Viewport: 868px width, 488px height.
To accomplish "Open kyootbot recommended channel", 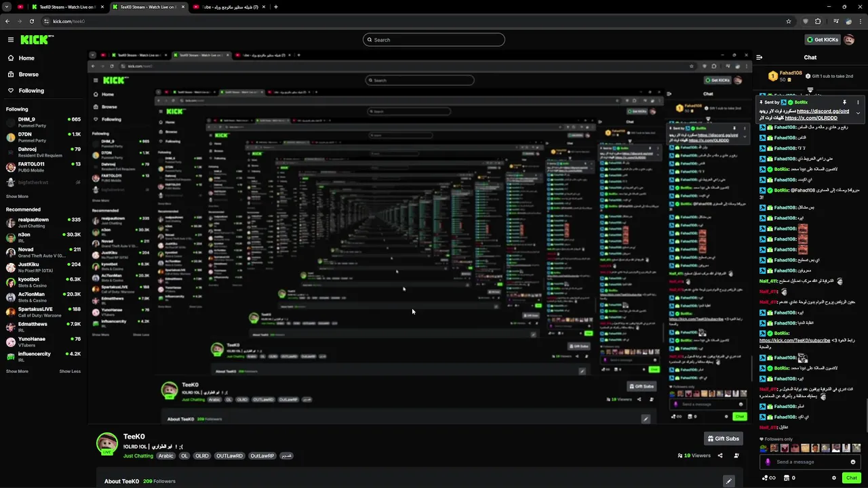I will tap(43, 282).
